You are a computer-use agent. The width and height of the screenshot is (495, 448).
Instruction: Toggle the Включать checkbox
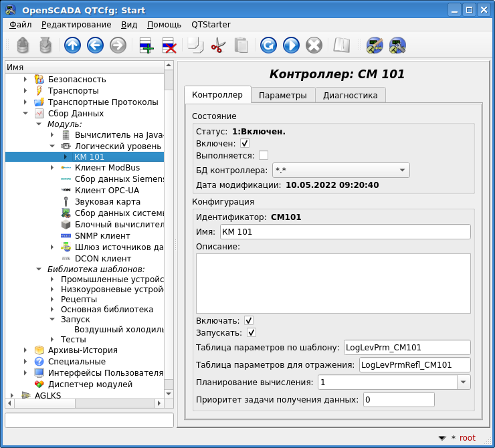(249, 320)
